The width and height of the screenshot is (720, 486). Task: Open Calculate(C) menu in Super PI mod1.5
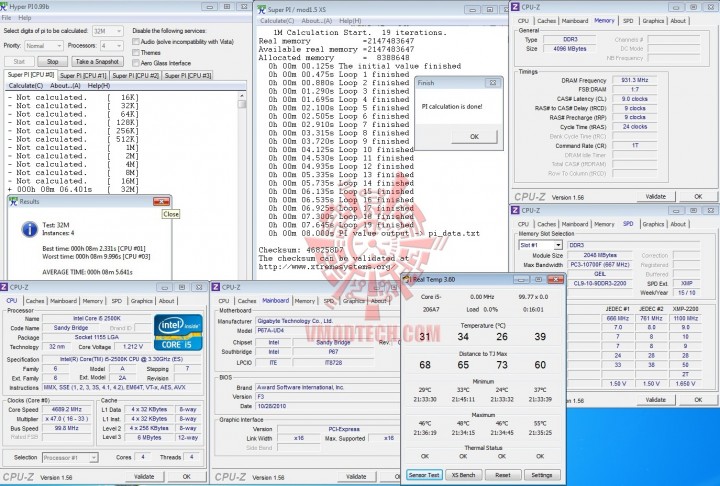pos(277,21)
